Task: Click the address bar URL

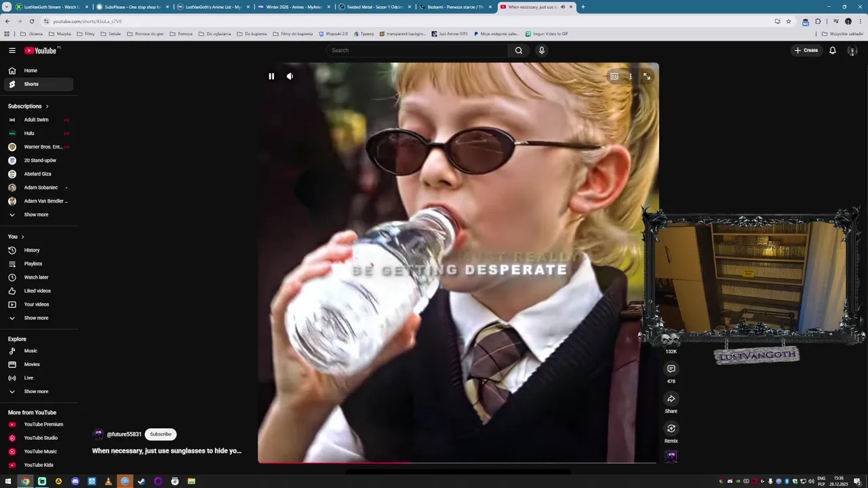Action: pyautogui.click(x=87, y=21)
